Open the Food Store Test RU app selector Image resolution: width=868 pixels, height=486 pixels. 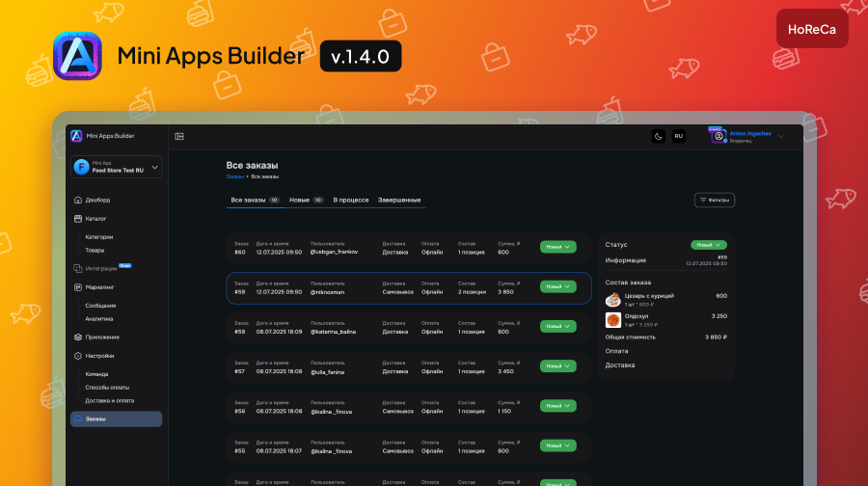(x=117, y=167)
